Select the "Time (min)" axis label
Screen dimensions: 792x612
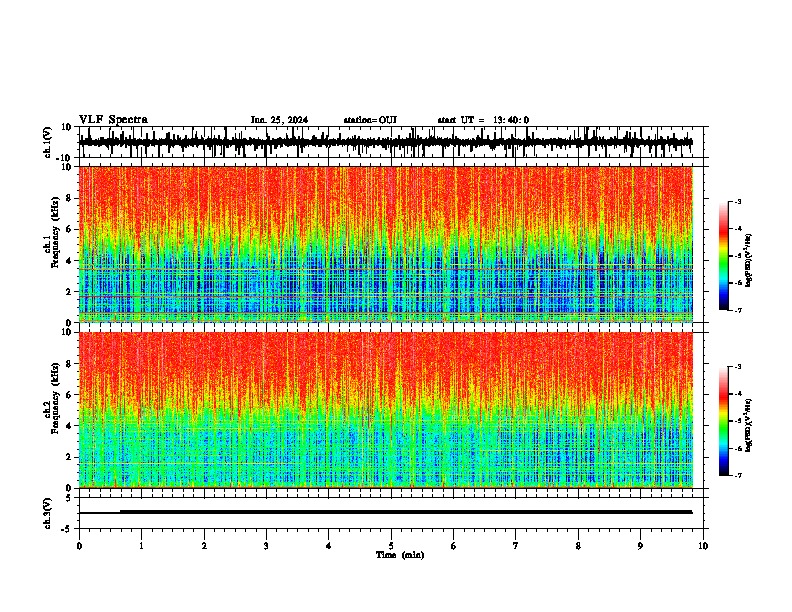tap(400, 555)
